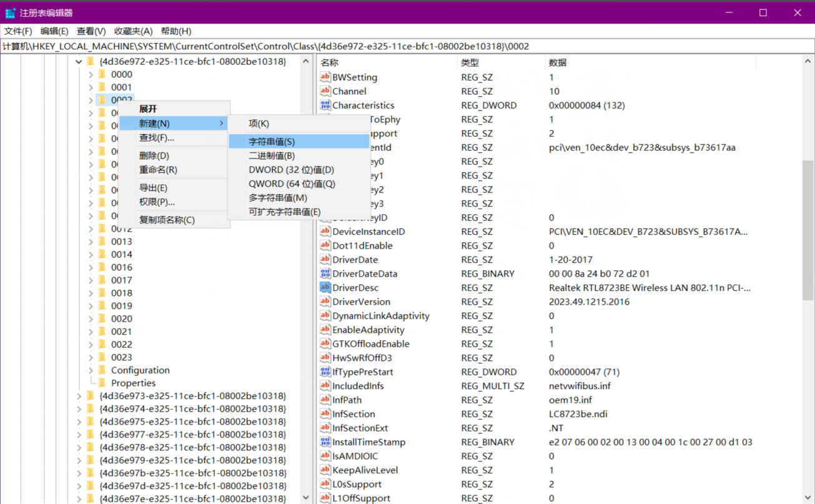The width and height of the screenshot is (815, 504).
Task: Click 权限(P)... in the context menu
Action: tap(174, 202)
